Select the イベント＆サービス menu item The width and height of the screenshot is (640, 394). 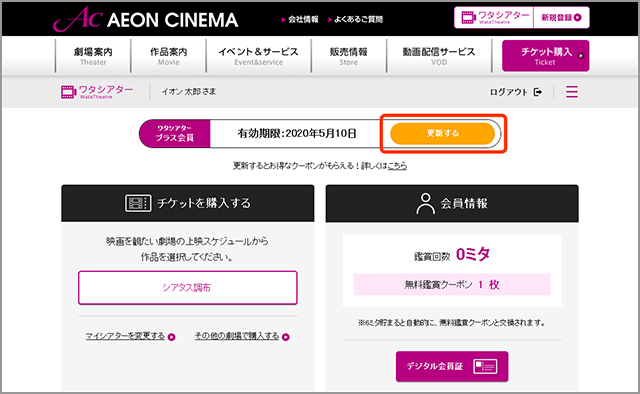258,56
